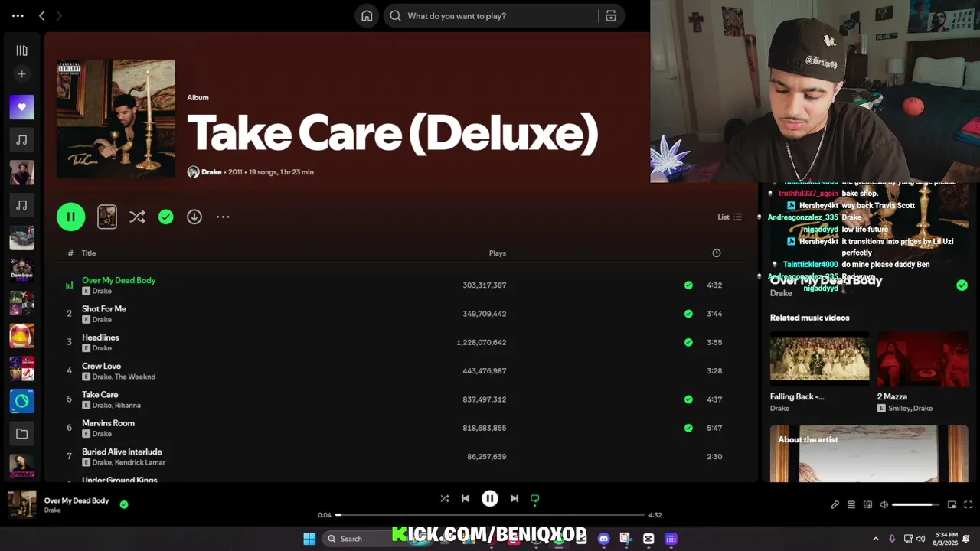Open the 'About the artist' card
This screenshot has height=551, width=980.
[869, 454]
